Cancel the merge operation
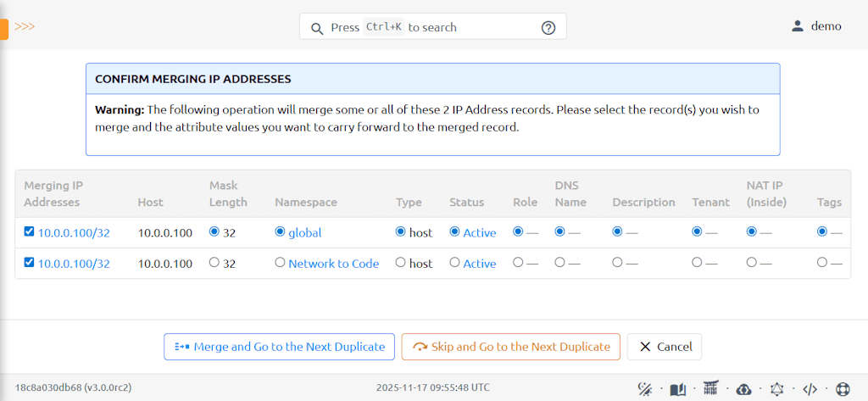 pyautogui.click(x=665, y=347)
